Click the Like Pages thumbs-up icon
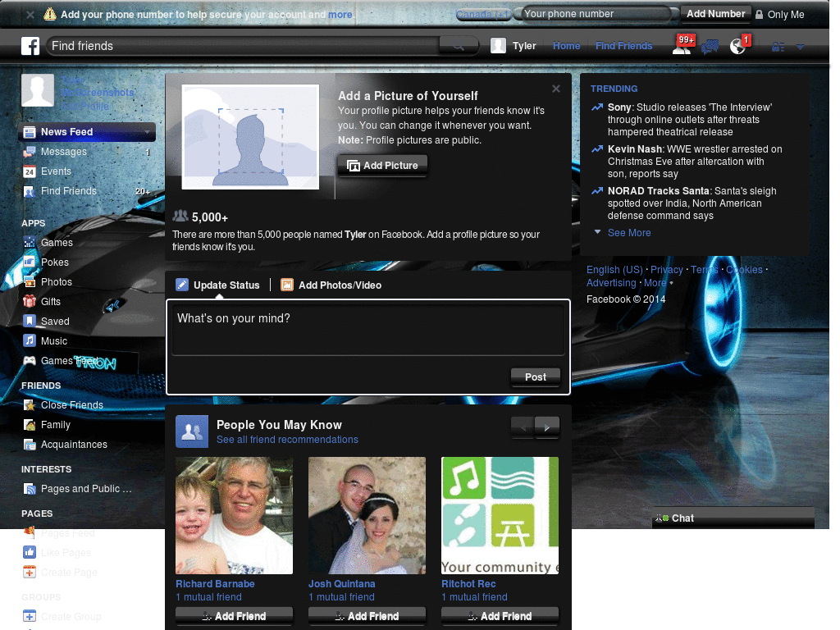This screenshot has width=840, height=630. tap(30, 553)
